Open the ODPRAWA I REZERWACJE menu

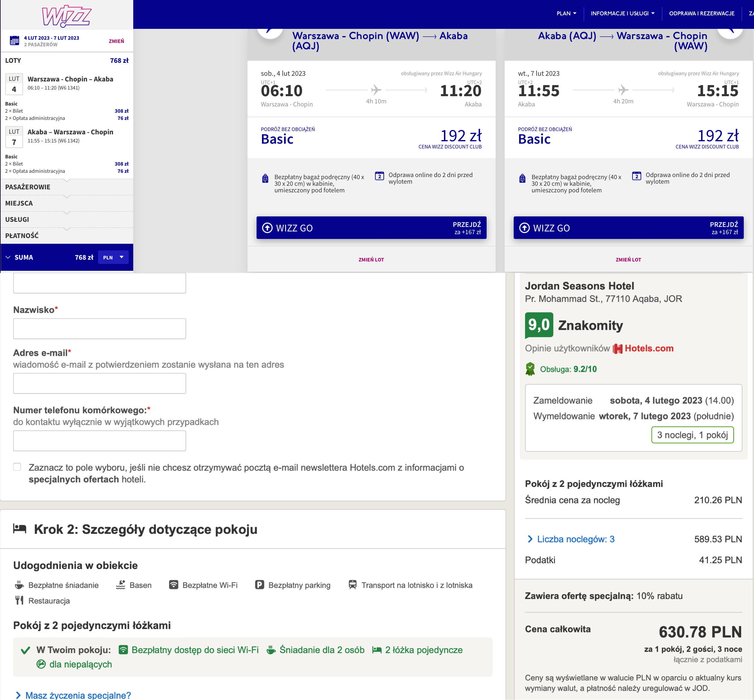[x=702, y=13]
